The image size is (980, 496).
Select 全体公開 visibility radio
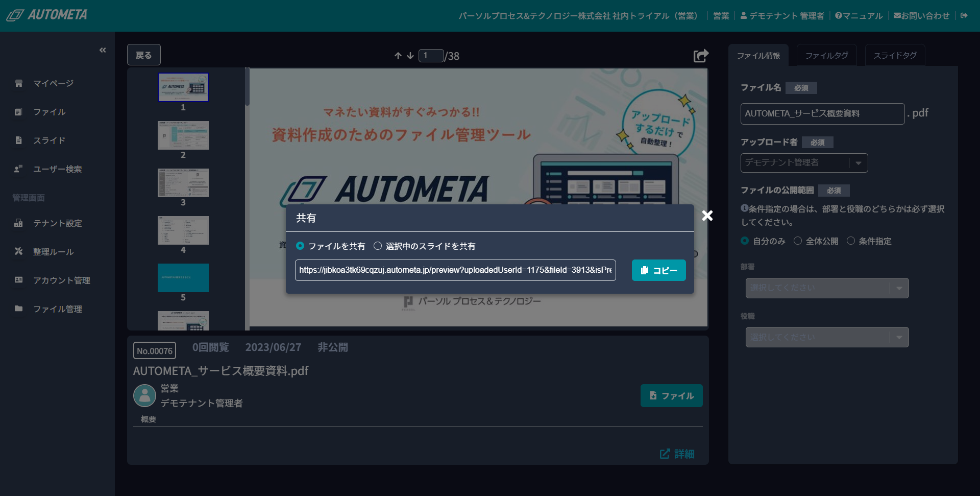[798, 241]
